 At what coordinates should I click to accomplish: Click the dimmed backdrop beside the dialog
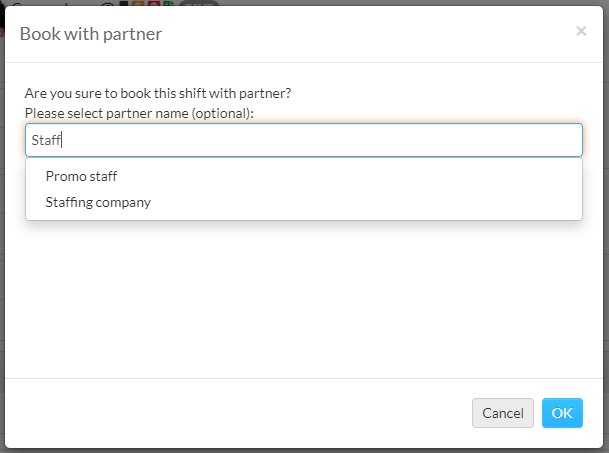606,233
